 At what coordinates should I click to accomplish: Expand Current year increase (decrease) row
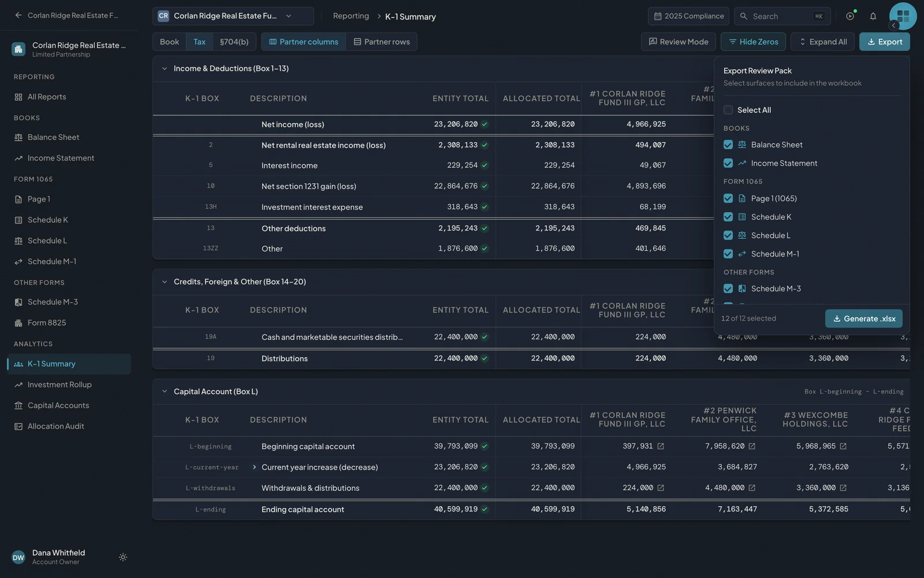point(254,467)
